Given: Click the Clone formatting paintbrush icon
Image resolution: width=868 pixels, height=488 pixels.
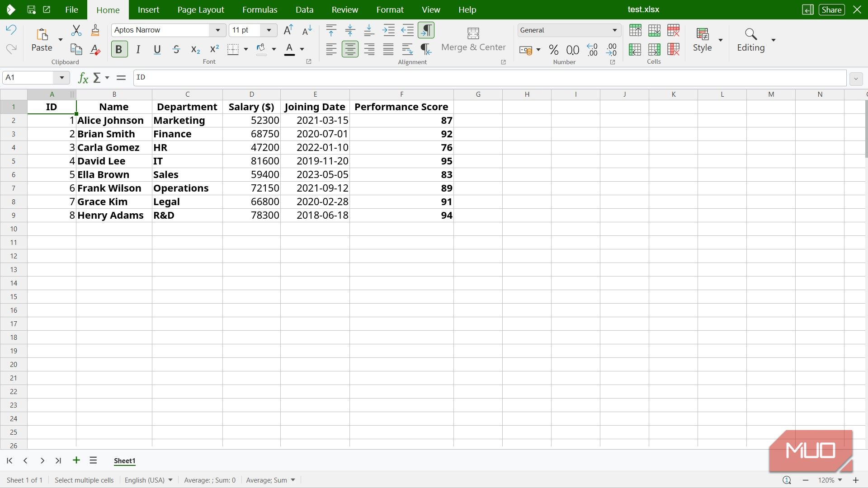Looking at the screenshot, I should [x=95, y=30].
